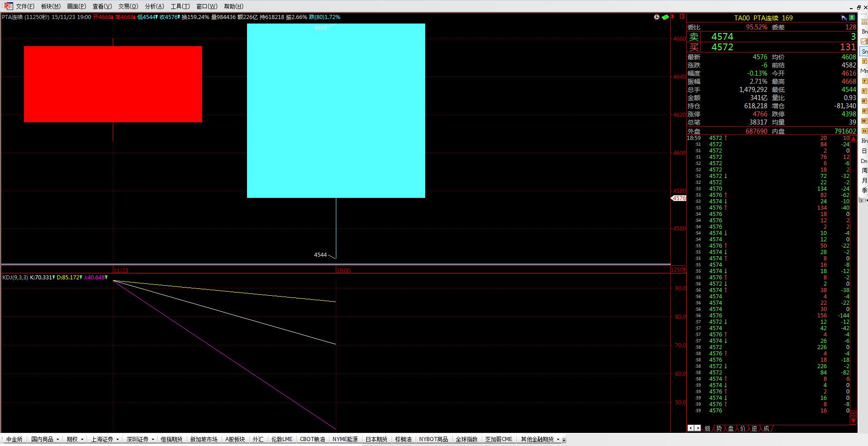Switch to the 芝加哥CME tab

(499, 439)
